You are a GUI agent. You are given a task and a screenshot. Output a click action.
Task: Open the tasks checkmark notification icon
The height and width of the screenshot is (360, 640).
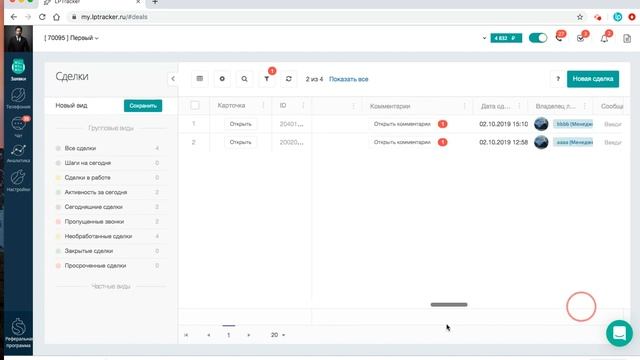(581, 38)
